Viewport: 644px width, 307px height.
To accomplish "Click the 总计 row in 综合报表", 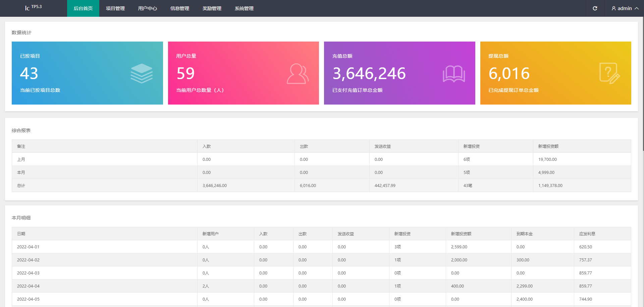I will [x=21, y=186].
